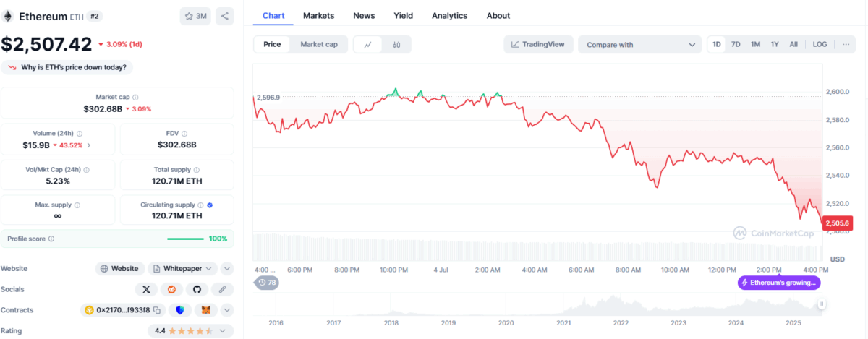Click the 2,596.9 opening price label

click(268, 97)
